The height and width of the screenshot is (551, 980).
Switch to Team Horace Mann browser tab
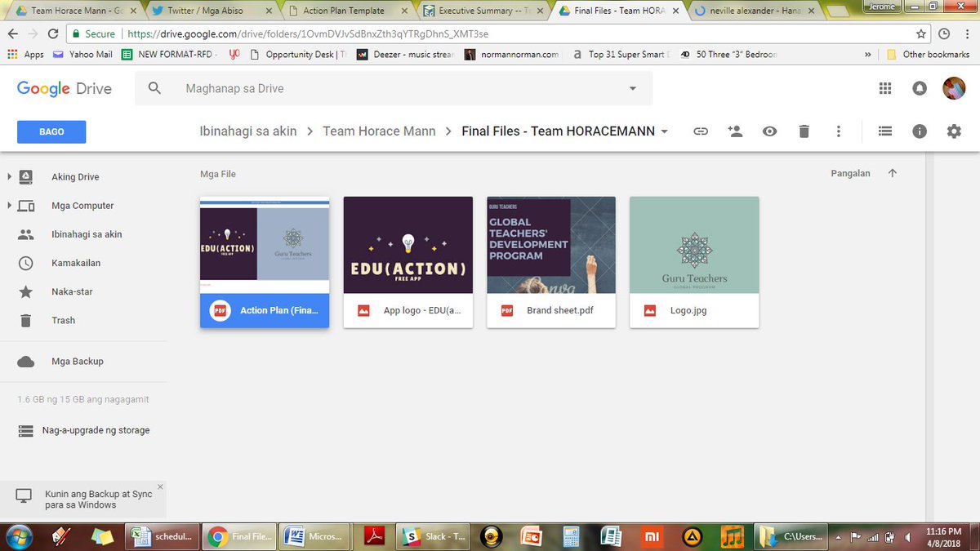pyautogui.click(x=75, y=11)
